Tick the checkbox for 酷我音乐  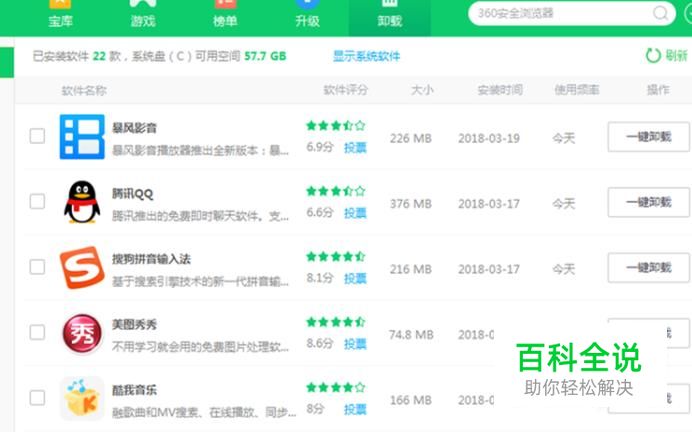tap(37, 398)
